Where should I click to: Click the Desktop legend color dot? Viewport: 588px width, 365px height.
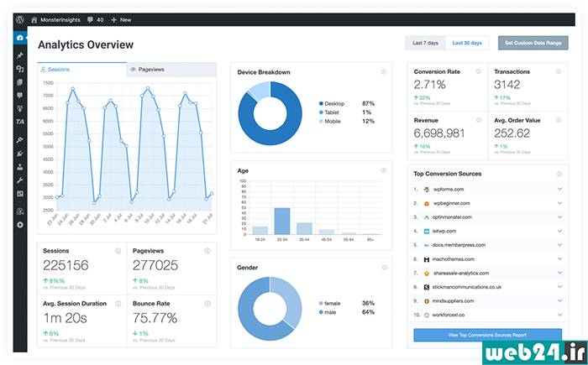coord(321,104)
